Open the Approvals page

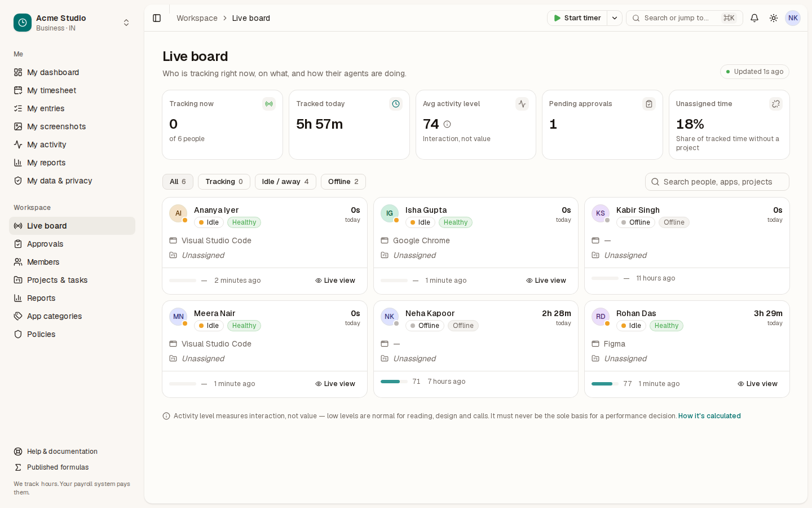tap(72, 244)
